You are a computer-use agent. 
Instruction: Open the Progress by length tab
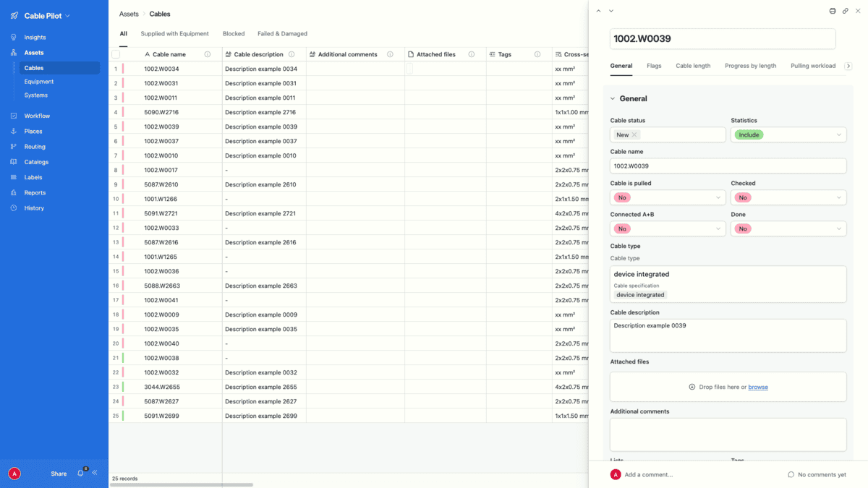pyautogui.click(x=750, y=66)
